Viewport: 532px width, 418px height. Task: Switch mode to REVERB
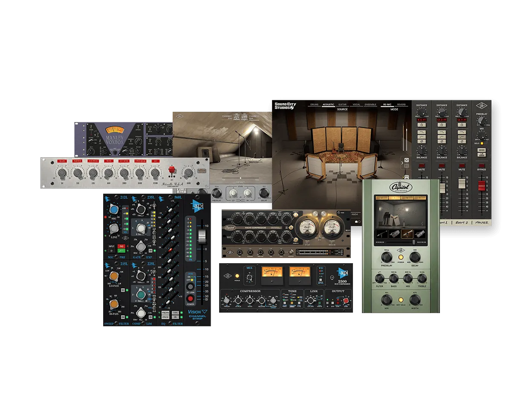pos(401,104)
